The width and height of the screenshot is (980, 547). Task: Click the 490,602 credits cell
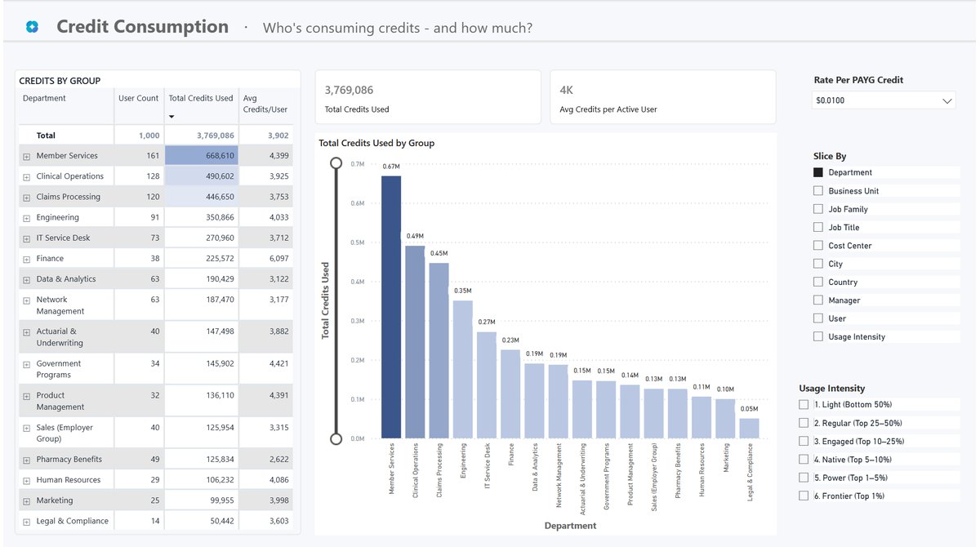click(x=201, y=176)
